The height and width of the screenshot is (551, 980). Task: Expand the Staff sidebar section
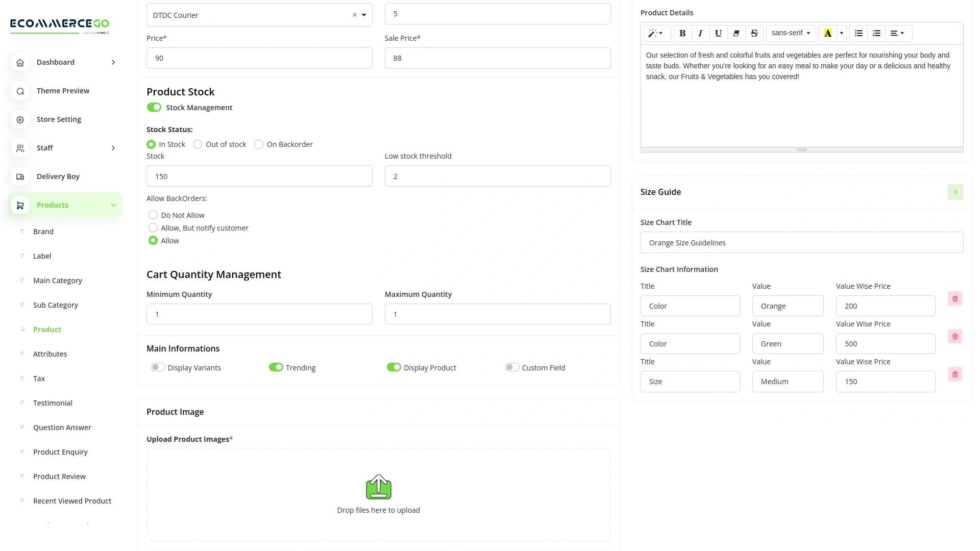click(65, 148)
